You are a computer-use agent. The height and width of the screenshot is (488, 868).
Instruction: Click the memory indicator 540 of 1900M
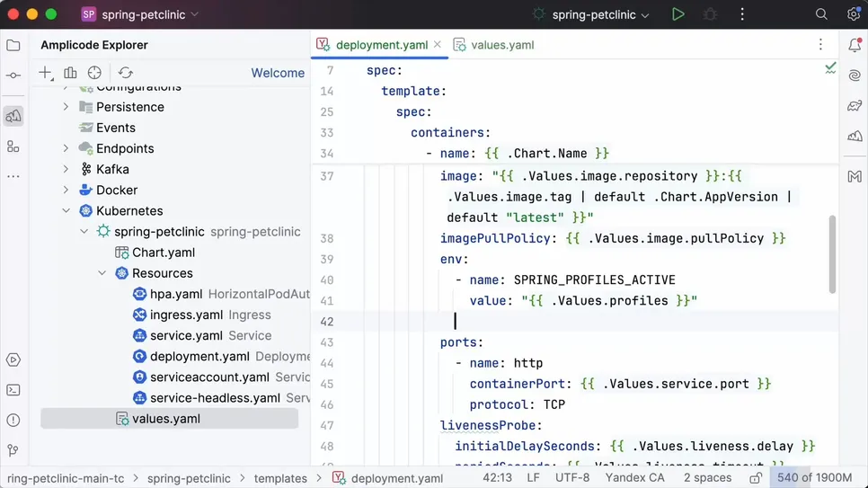click(x=814, y=477)
